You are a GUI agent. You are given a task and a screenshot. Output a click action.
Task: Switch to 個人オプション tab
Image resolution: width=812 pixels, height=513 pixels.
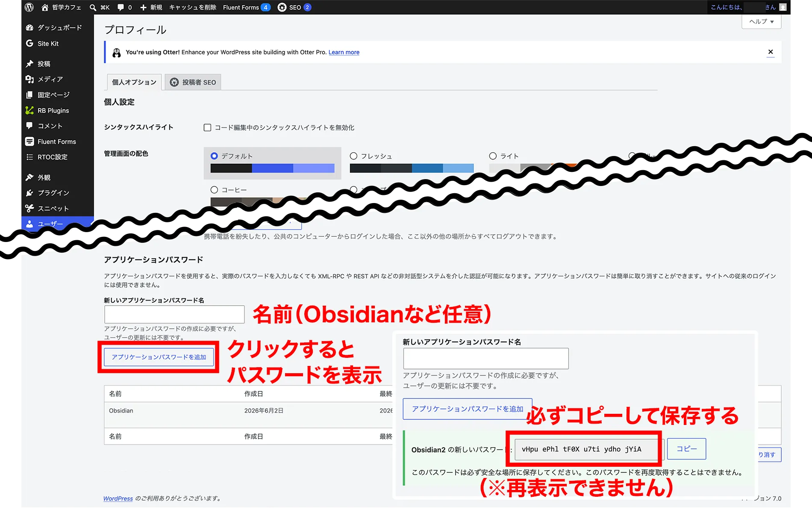click(134, 82)
